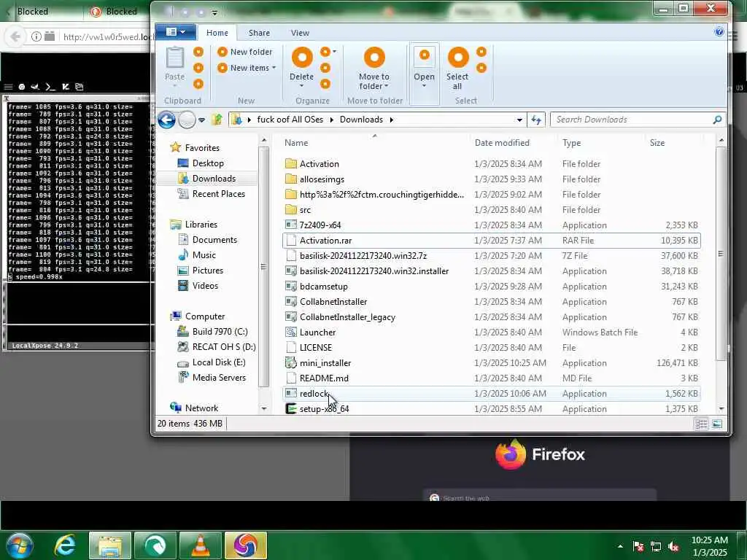This screenshot has width=747, height=560.
Task: Open the blue File menu dropdown
Action: tap(175, 32)
